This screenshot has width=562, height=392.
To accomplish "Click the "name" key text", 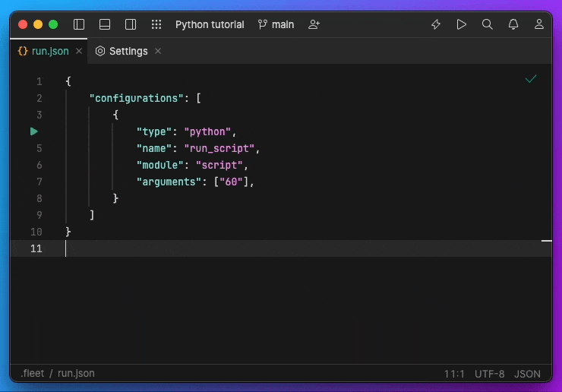I will click(154, 148).
